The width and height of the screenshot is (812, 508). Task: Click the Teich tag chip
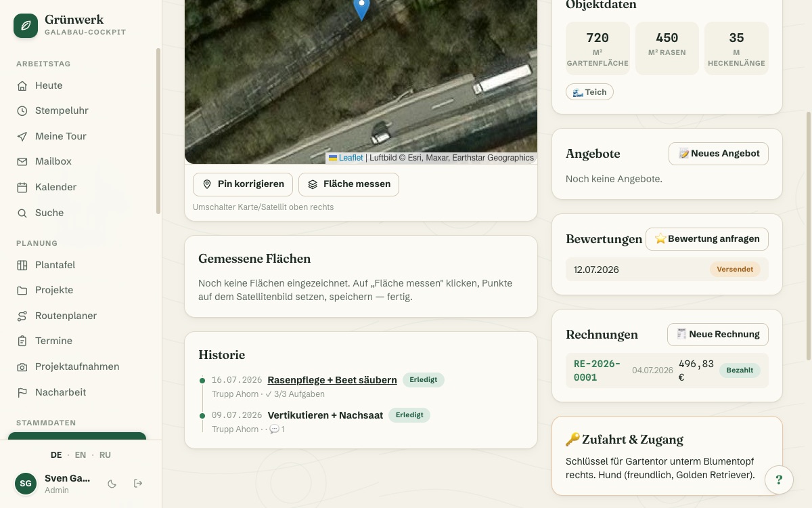click(x=589, y=92)
